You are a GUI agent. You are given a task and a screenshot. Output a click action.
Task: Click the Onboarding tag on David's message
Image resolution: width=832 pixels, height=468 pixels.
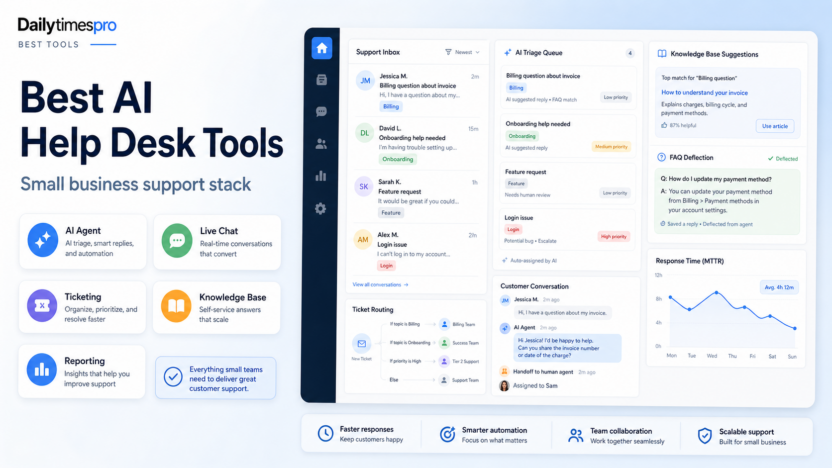pyautogui.click(x=397, y=159)
